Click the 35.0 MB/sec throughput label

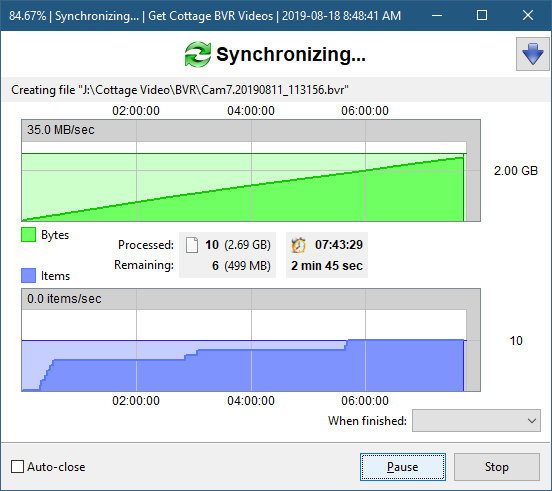click(x=61, y=130)
